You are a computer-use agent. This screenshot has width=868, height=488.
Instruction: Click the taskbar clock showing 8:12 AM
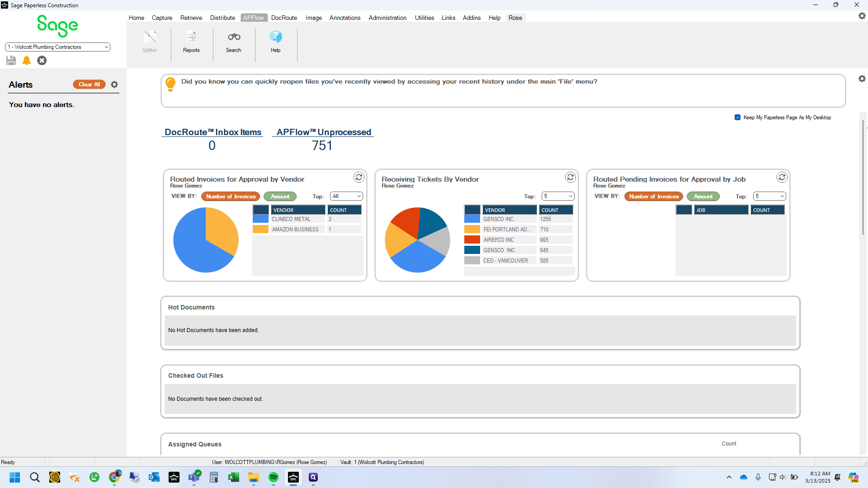(818, 477)
